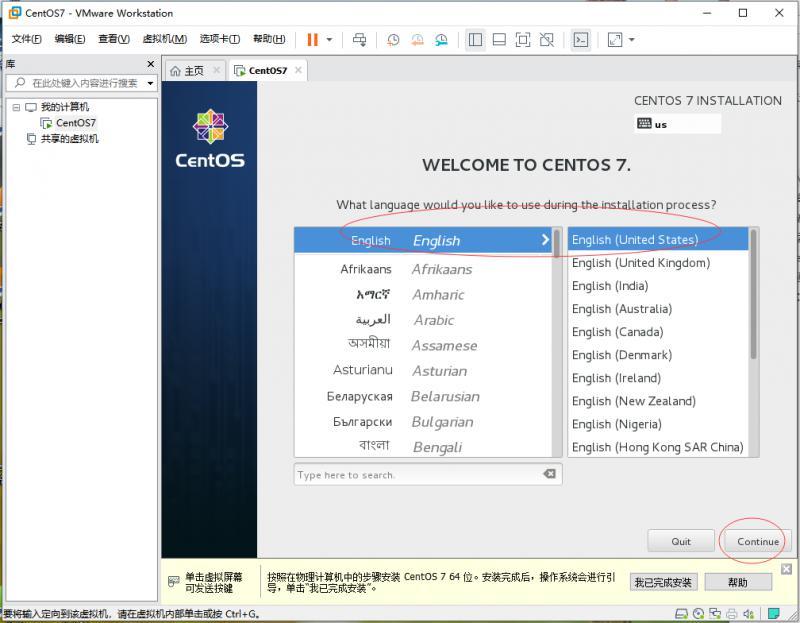Choose English (United States) locale
800x623 pixels.
(x=658, y=239)
